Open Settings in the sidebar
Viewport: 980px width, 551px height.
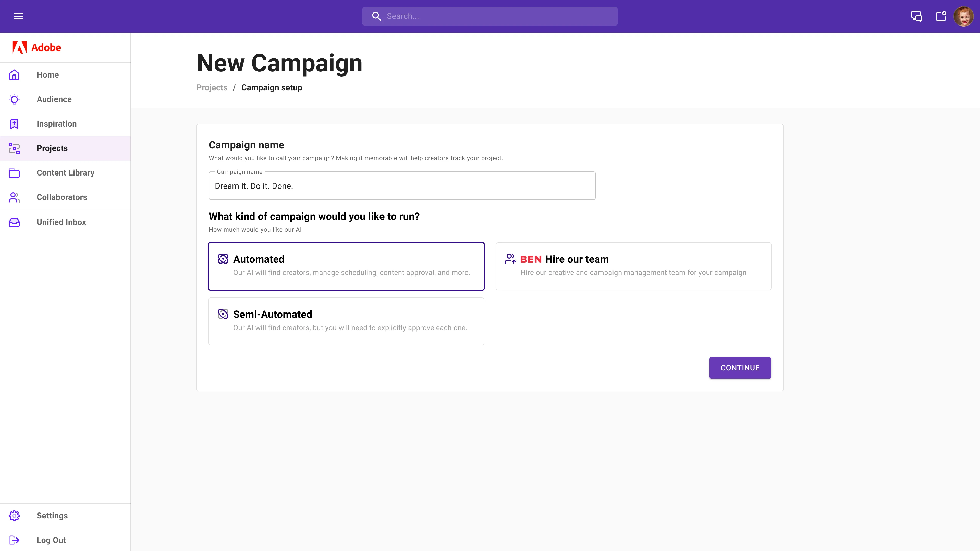(65, 516)
